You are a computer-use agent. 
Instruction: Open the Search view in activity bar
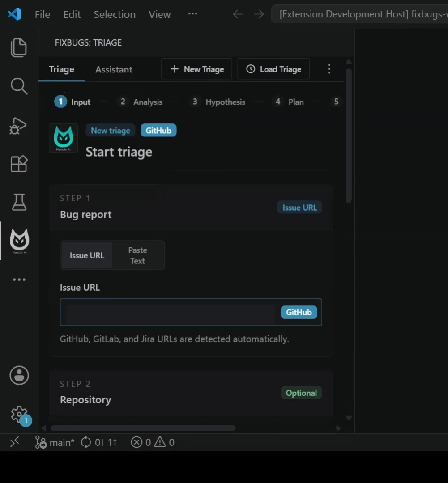click(19, 86)
